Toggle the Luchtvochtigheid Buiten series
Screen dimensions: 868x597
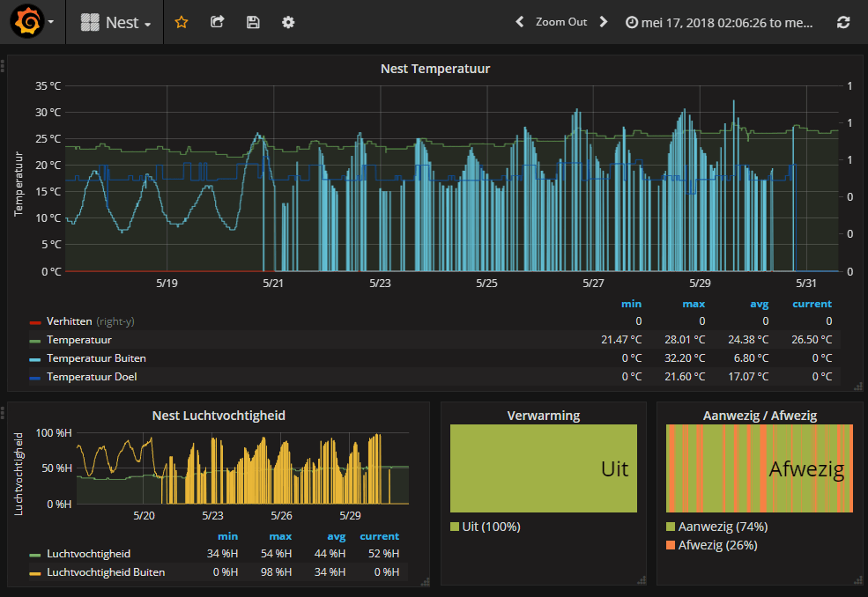coord(106,572)
